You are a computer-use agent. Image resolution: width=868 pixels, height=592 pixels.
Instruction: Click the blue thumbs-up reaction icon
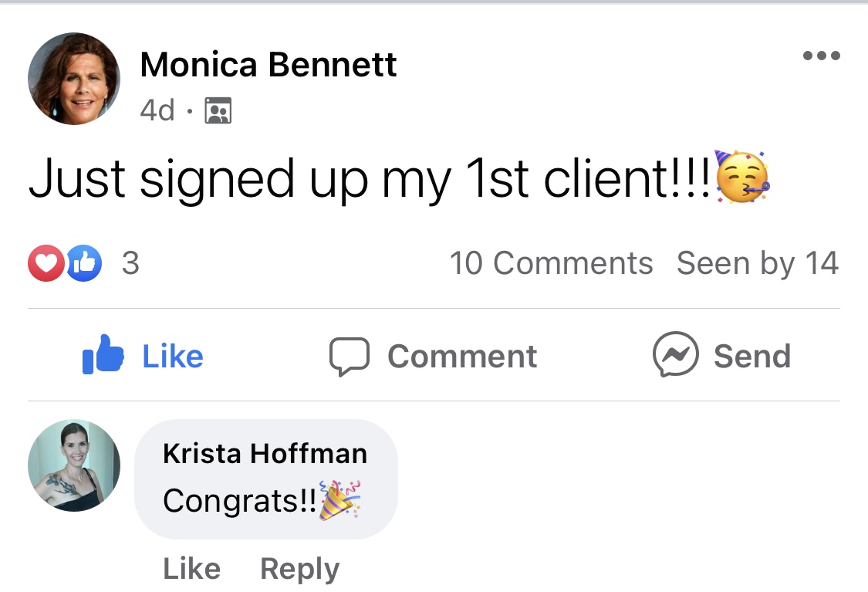[x=84, y=263]
